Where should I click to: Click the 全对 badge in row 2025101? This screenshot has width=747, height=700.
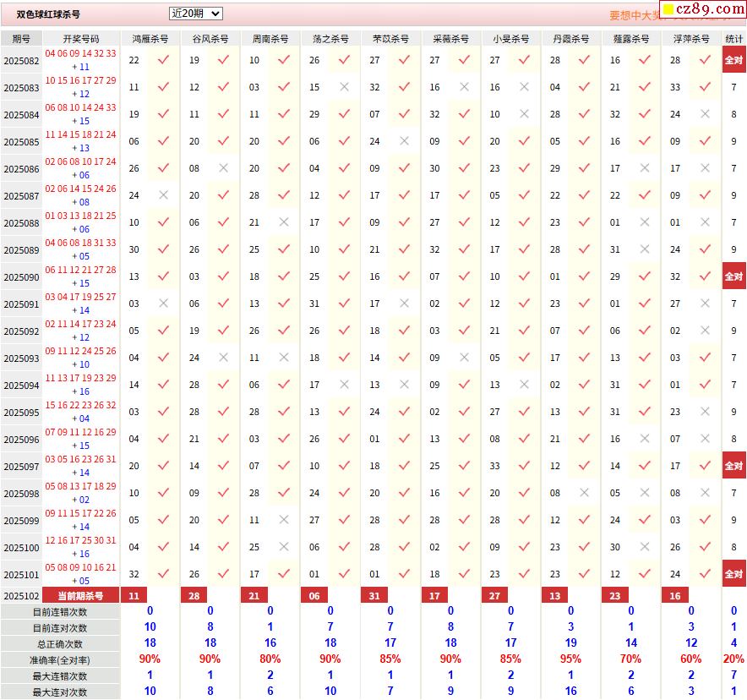coord(734,574)
